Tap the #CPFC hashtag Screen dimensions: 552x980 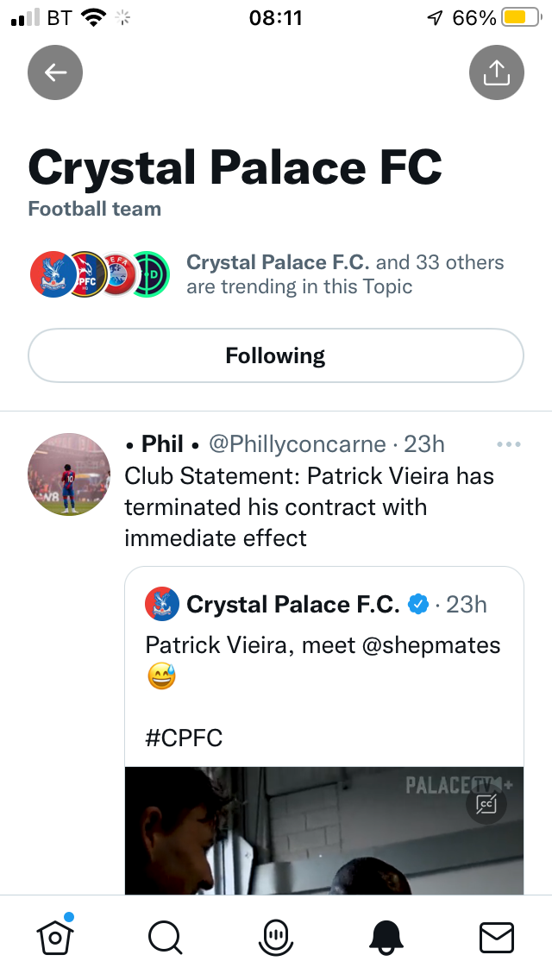(x=184, y=738)
